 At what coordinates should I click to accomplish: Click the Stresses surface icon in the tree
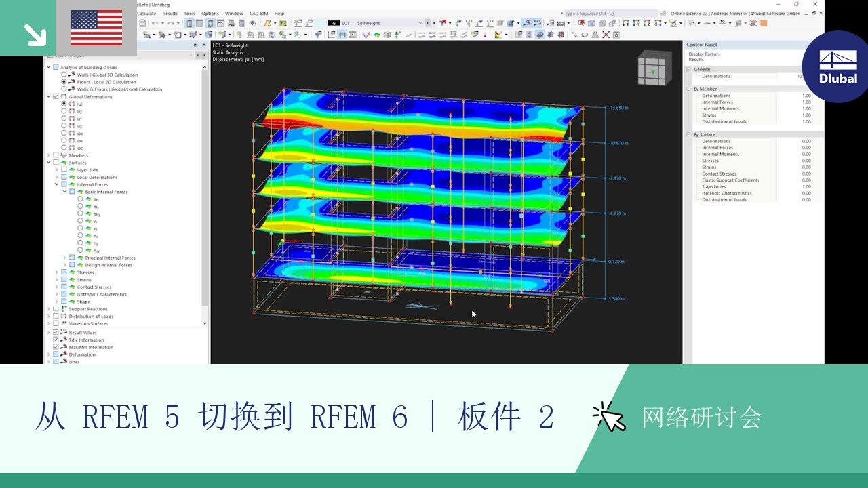click(72, 272)
